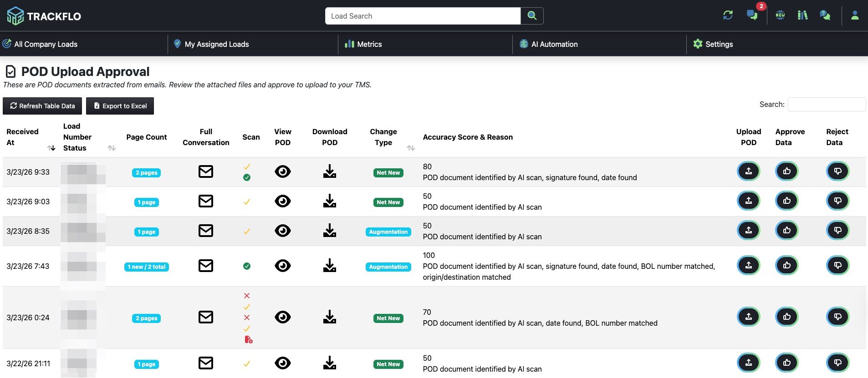Sort by Received At column arrows
The height and width of the screenshot is (378, 868).
click(x=51, y=148)
